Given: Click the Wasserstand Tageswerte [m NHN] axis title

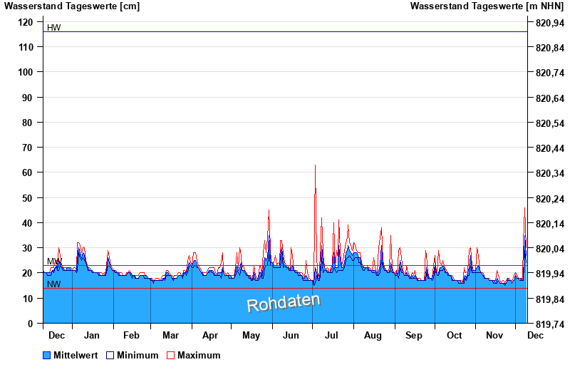Looking at the screenshot, I should point(487,6).
